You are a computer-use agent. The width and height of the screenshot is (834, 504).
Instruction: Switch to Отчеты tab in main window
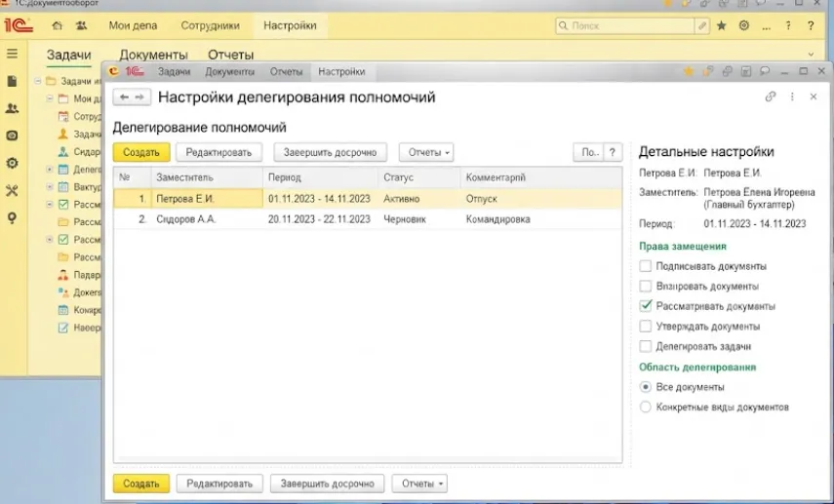[x=231, y=55]
